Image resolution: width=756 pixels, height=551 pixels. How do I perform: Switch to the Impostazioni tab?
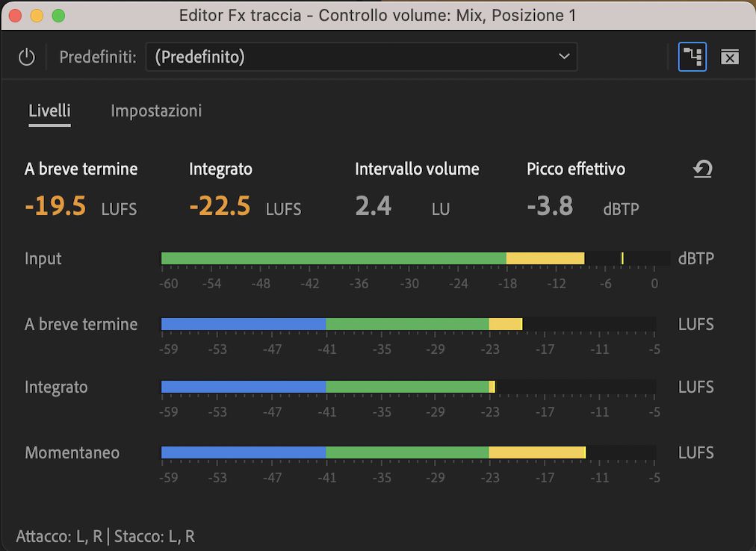pyautogui.click(x=155, y=110)
